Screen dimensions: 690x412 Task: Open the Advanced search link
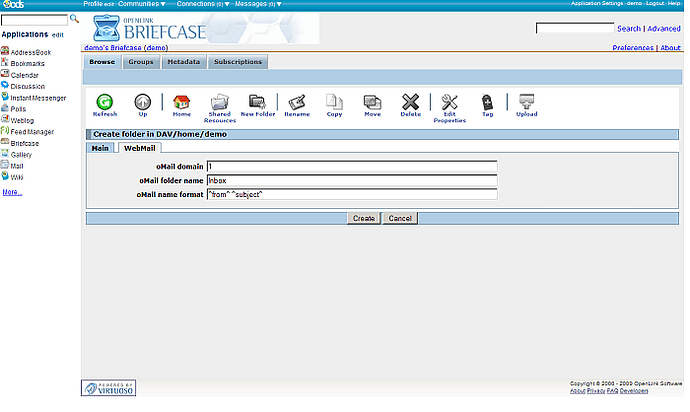click(664, 29)
